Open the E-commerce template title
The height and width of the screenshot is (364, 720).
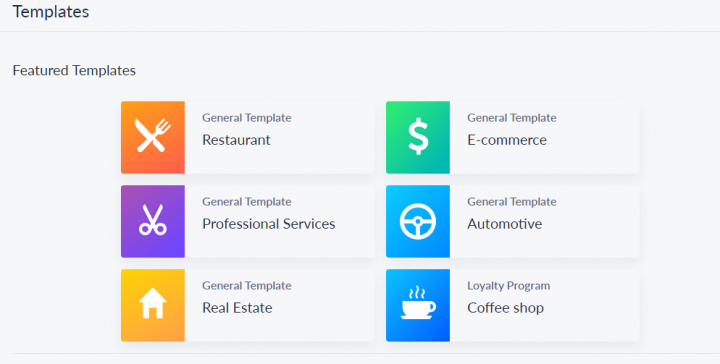coord(507,140)
